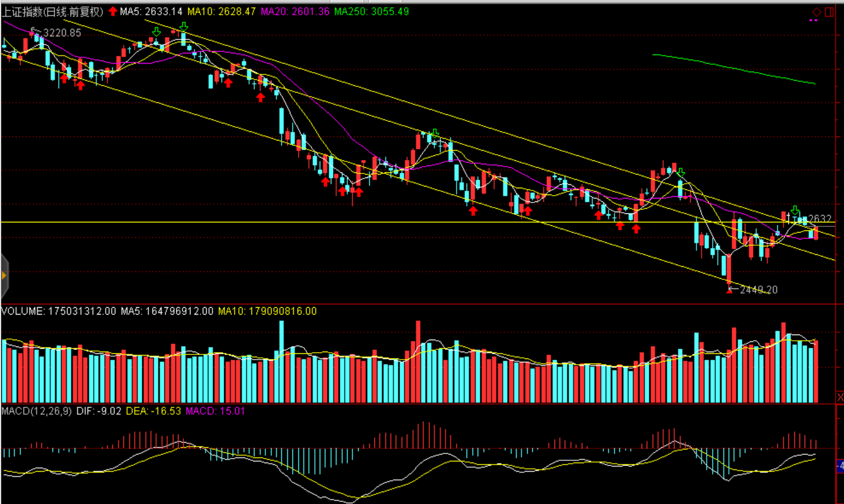Select the MA10: 2628.47 label
Image resolution: width=844 pixels, height=504 pixels.
221,11
